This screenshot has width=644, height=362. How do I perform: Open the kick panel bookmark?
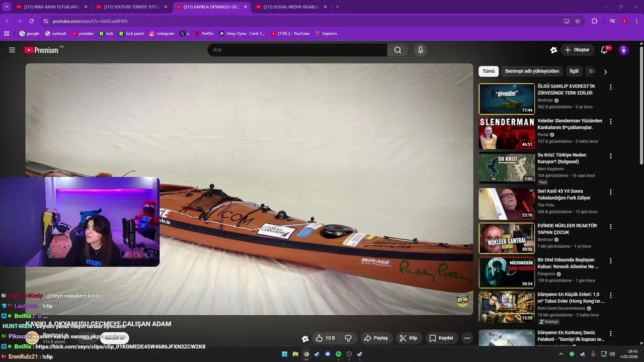(x=131, y=34)
